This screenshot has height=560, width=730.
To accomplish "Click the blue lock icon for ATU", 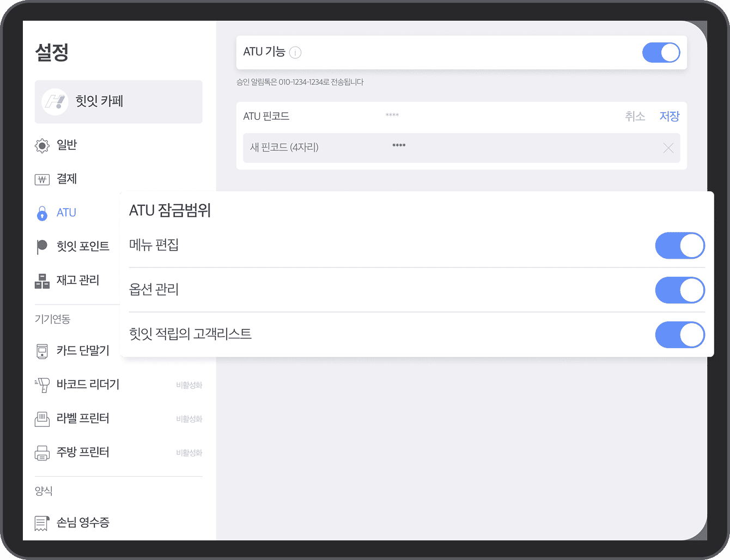I will pyautogui.click(x=42, y=213).
